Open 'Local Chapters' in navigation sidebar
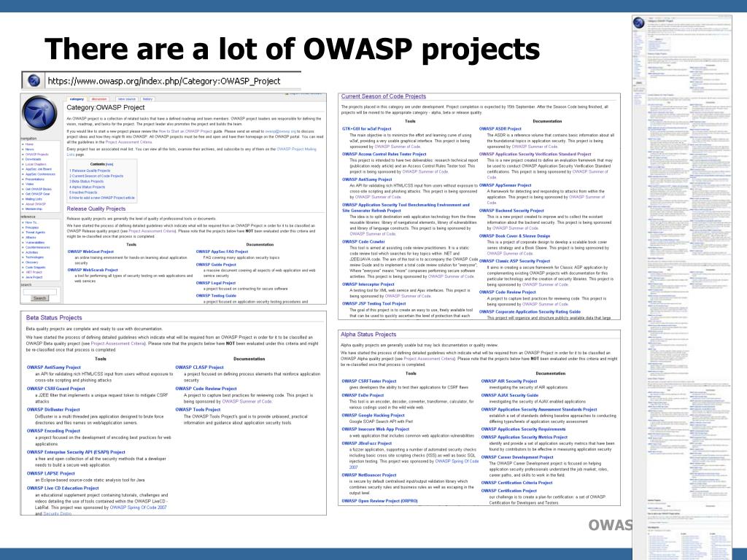The height and width of the screenshot is (560, 747). [36, 164]
